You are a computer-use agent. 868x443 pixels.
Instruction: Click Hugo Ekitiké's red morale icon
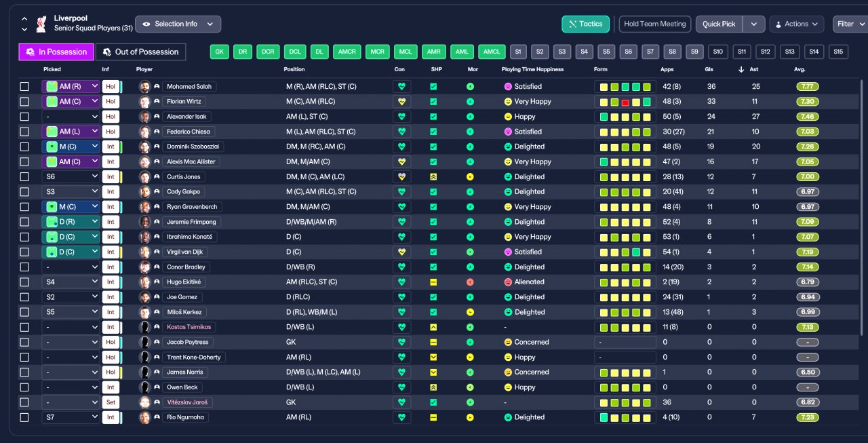[471, 282]
